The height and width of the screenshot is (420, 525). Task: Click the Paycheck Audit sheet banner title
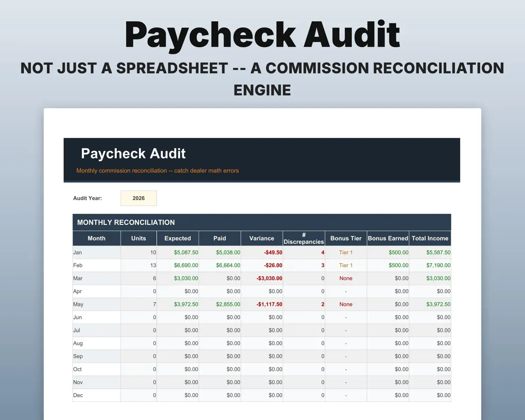pos(133,154)
